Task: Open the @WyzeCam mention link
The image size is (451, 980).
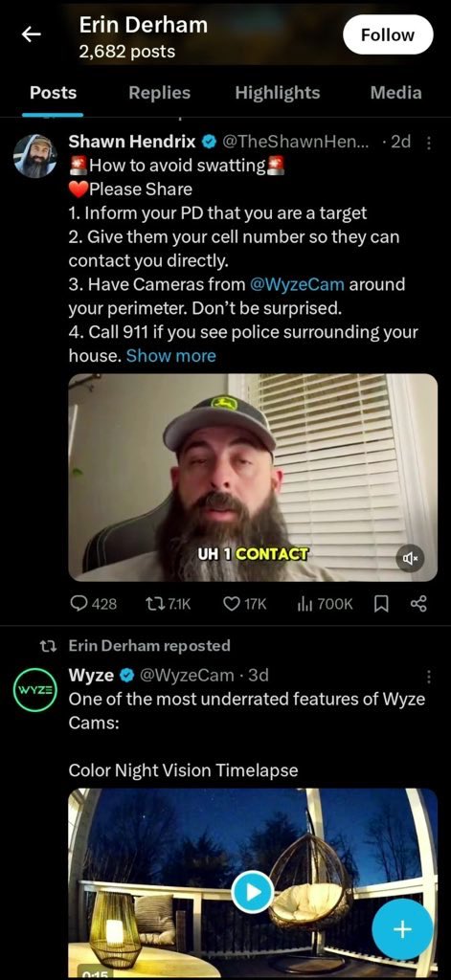Action: pos(297,284)
